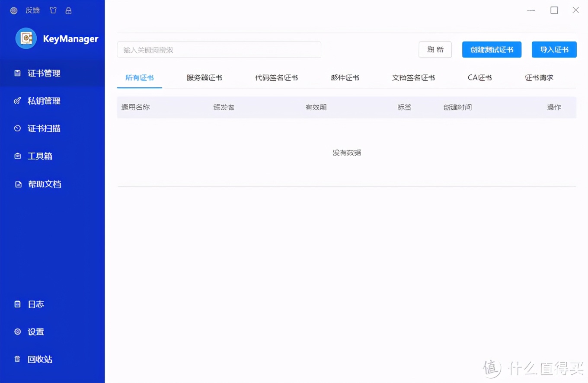This screenshot has width=588, height=383.
Task: Click the user avatar icon top left
Action: (x=13, y=10)
